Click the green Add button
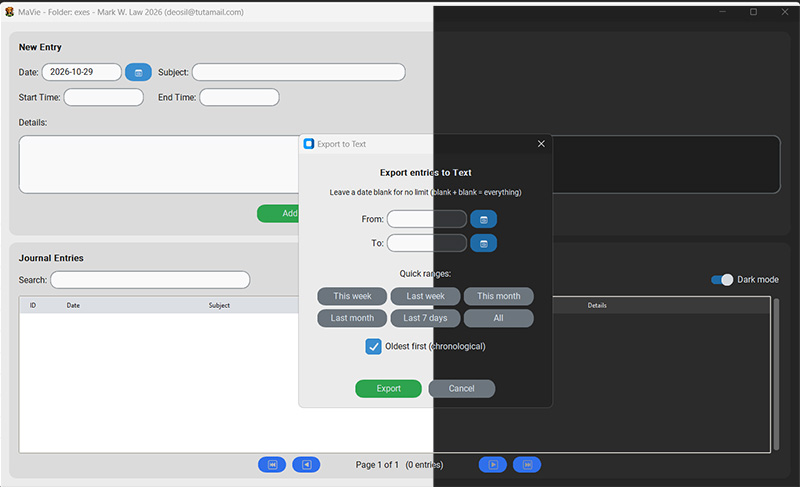Viewport: 800px width, 487px height. (x=278, y=214)
